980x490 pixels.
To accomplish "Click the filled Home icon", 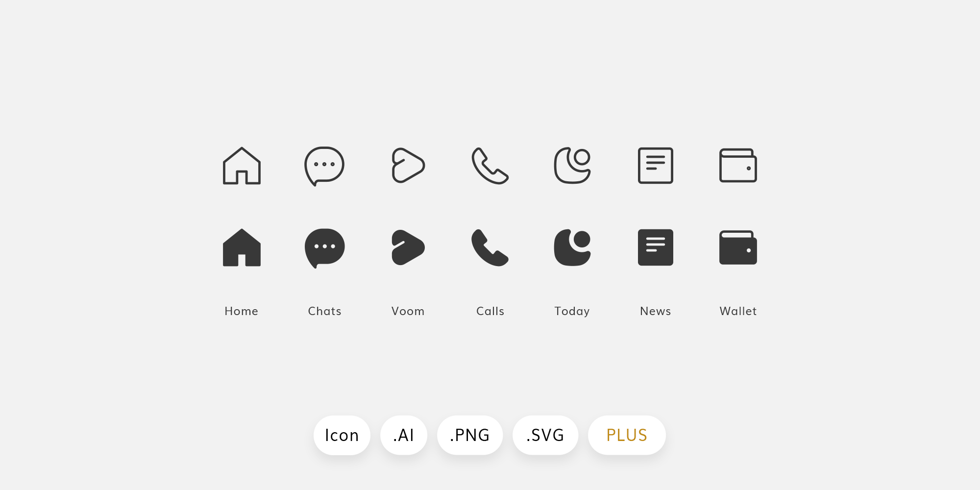I will tap(242, 247).
